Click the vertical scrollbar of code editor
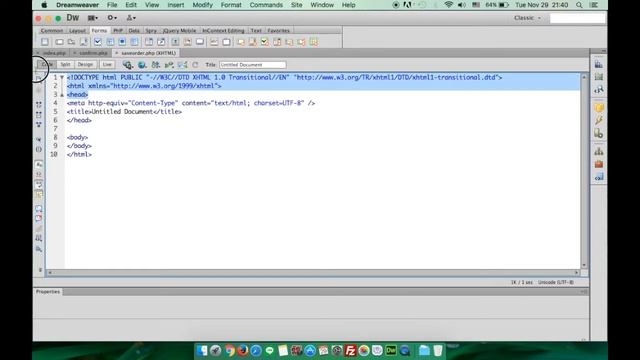This screenshot has height=360, width=640. coord(584,171)
